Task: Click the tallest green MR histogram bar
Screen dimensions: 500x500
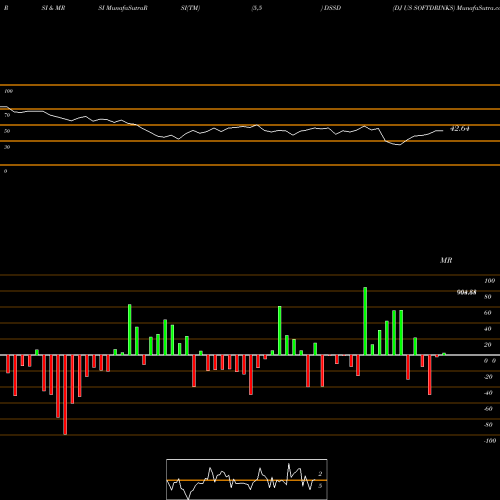Action: coord(365,321)
